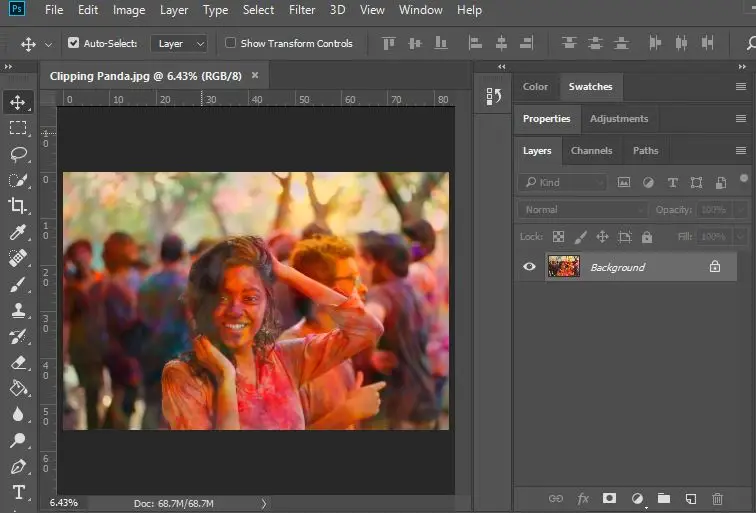
Task: Click Distribute top edges icon
Action: point(569,43)
